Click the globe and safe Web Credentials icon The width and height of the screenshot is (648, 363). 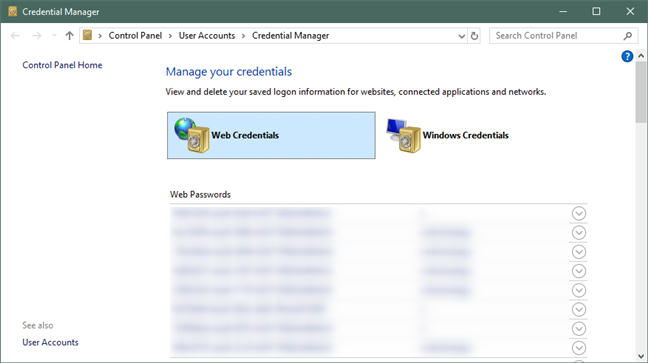pos(192,135)
